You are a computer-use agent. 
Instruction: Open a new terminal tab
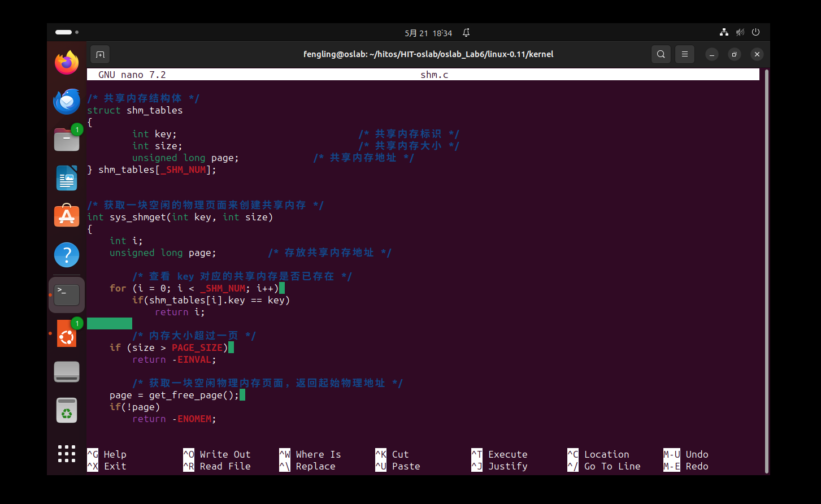coord(100,54)
